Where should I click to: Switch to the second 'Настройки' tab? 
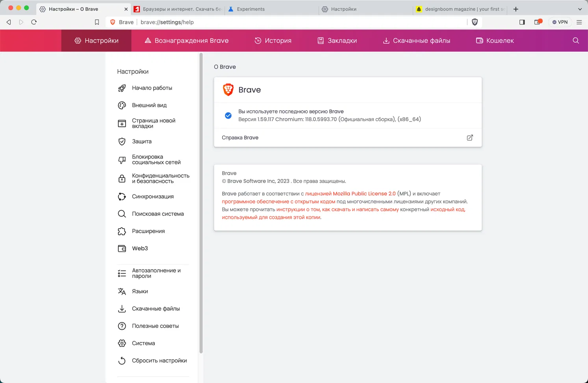pyautogui.click(x=365, y=9)
